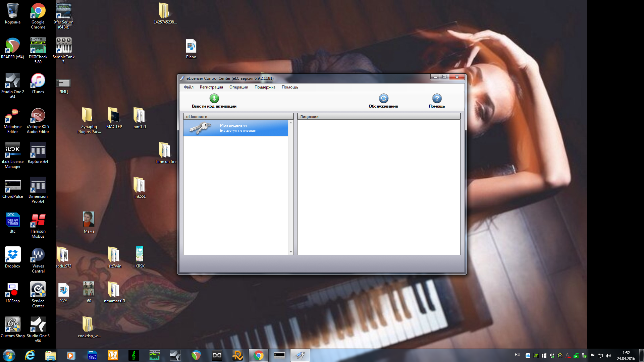
Task: Click eLicensers list scroll down arrow
Action: [x=291, y=252]
